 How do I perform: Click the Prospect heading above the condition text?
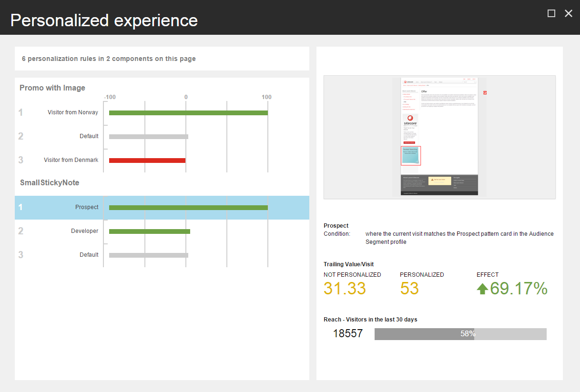click(335, 225)
